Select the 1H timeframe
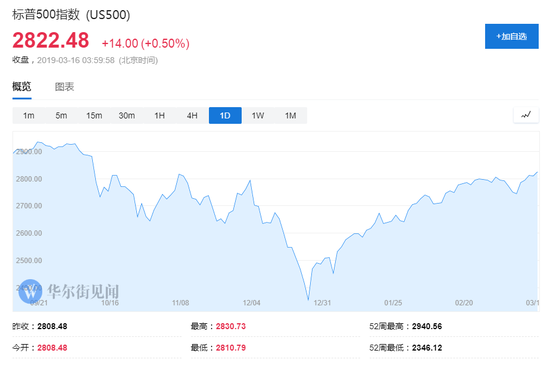Viewport: 550px width, 375px height. pos(160,115)
